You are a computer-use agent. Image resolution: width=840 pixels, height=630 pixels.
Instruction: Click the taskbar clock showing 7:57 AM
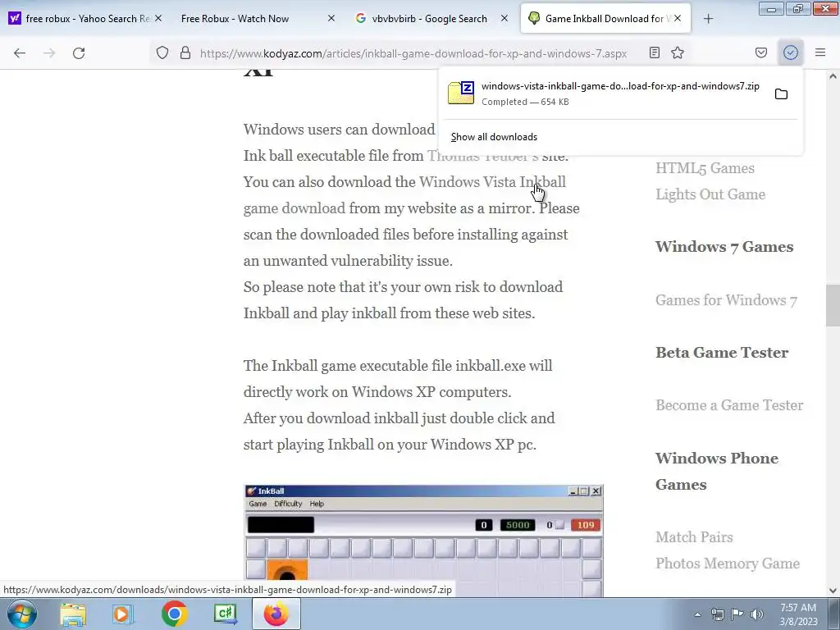point(799,614)
